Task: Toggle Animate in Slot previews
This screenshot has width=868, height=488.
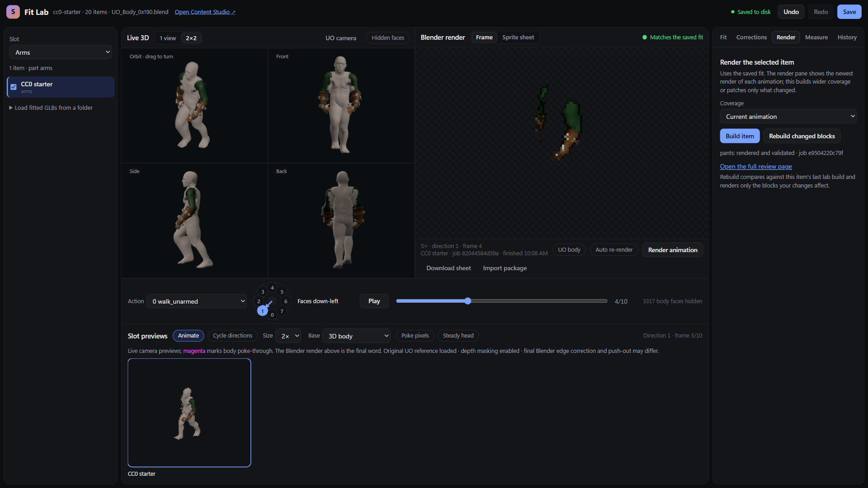Action: coord(189,336)
